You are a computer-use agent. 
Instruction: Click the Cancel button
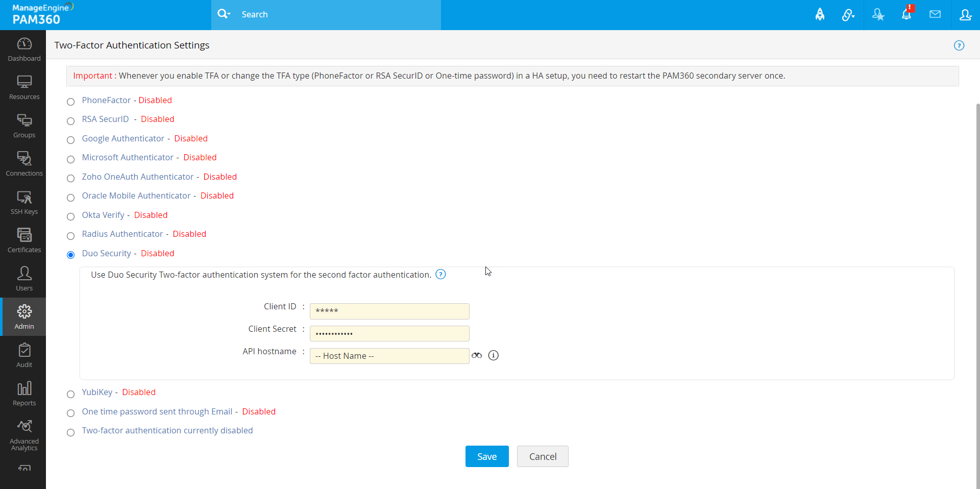543,456
